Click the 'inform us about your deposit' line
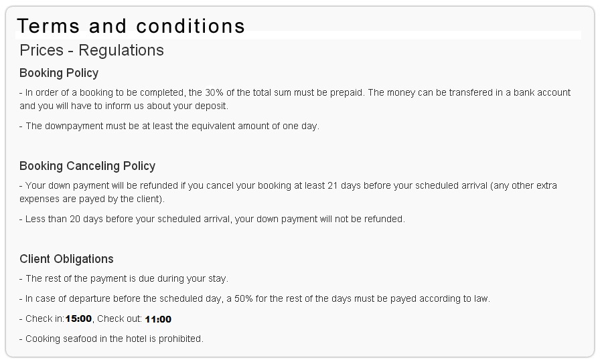The height and width of the screenshot is (364, 600). pyautogui.click(x=124, y=106)
